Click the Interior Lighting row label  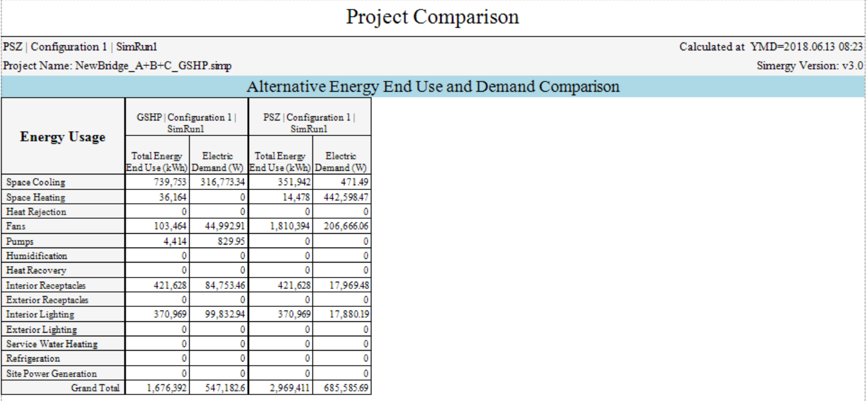pos(40,314)
